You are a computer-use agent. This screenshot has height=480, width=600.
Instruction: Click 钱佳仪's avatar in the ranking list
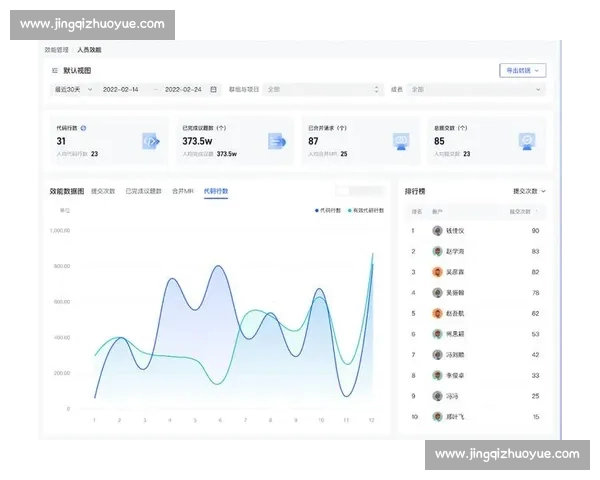point(437,230)
